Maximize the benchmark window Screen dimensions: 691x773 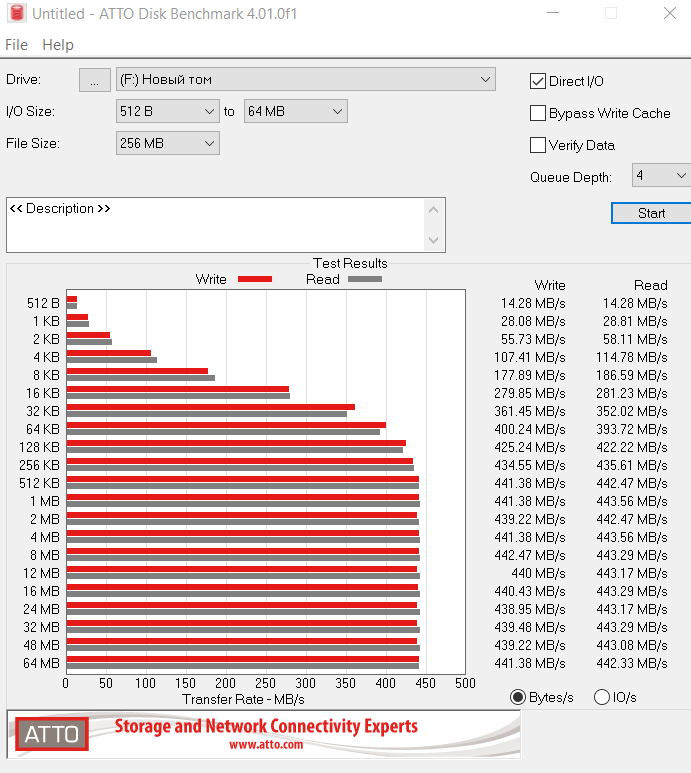[x=610, y=14]
